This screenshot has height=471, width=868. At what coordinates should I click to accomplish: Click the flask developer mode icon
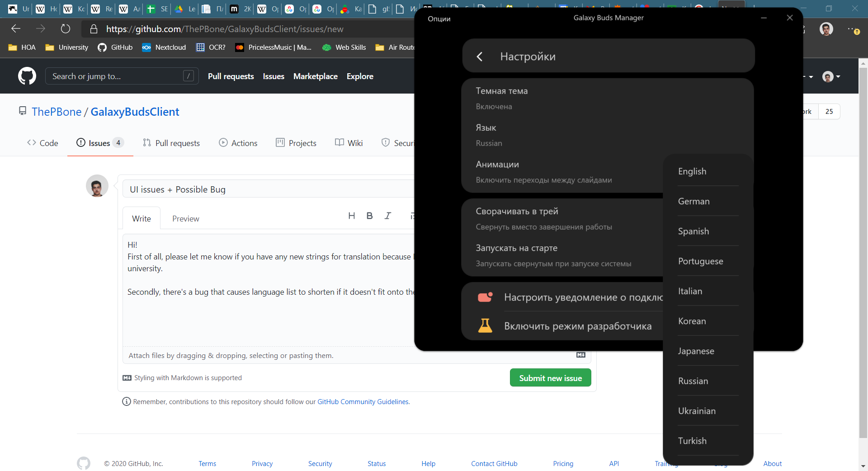(x=485, y=325)
